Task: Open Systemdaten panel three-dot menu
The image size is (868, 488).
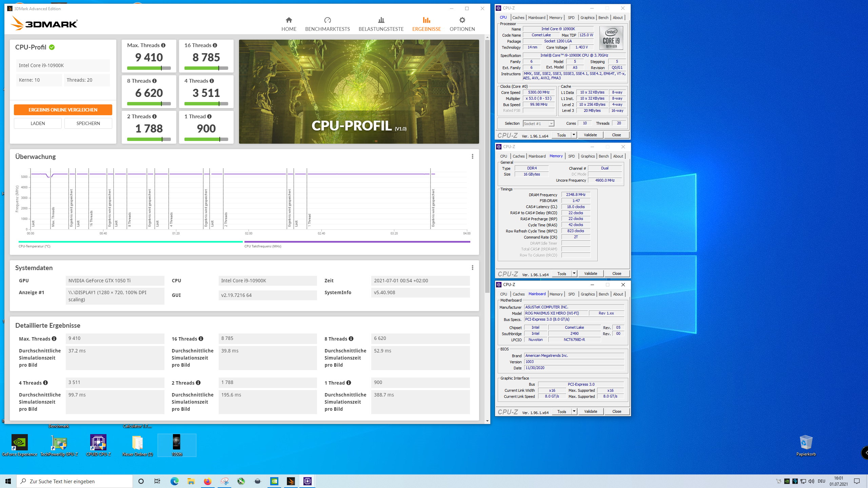Action: tap(472, 268)
